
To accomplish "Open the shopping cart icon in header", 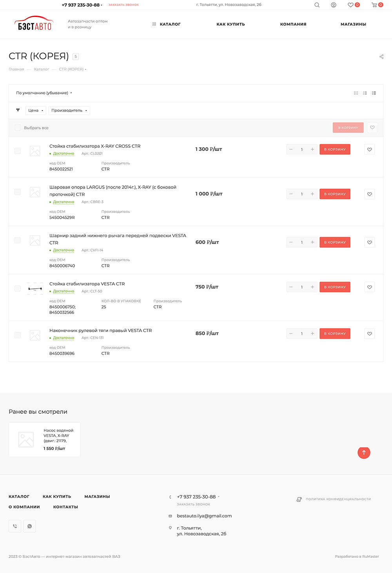I will (375, 5).
